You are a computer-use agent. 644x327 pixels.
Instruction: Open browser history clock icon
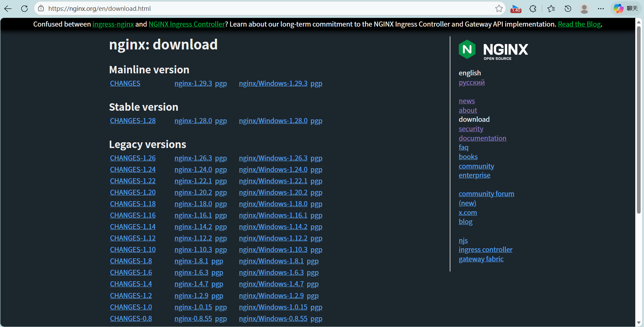568,8
